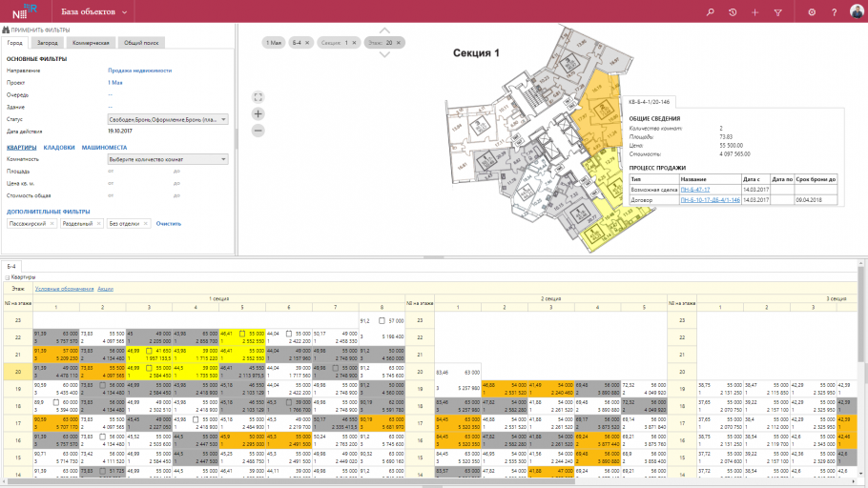Collapse the Квартиры tree section
Screen dimensions: 868x488
(x=8, y=277)
